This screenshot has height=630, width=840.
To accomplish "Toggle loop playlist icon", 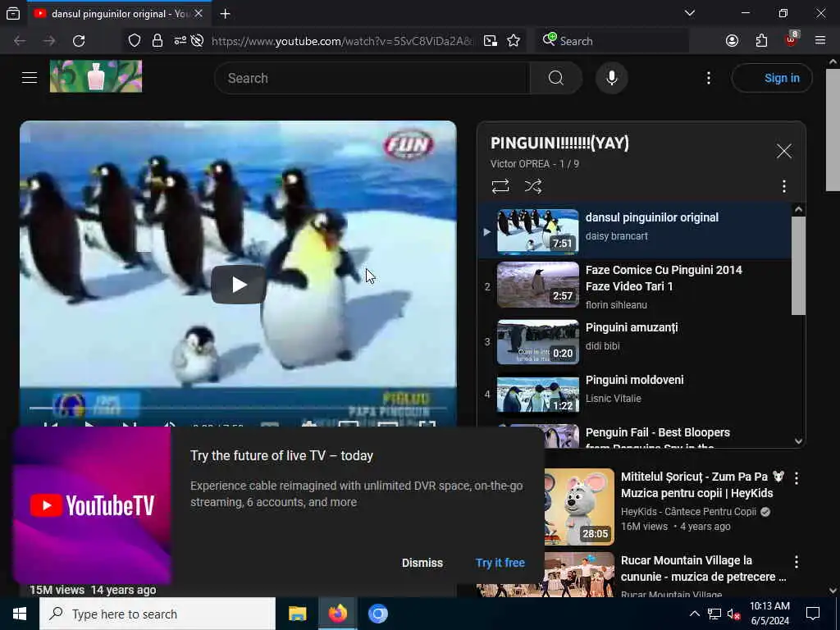I will point(500,186).
